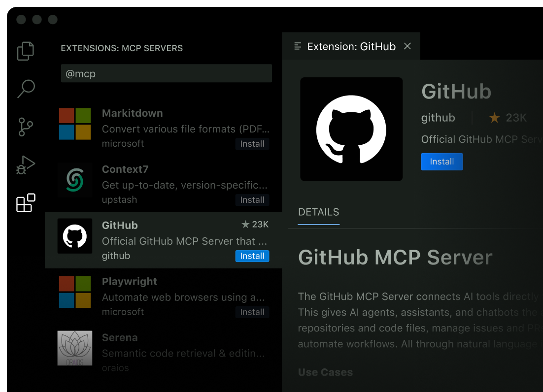Switch to the Extension: GitHub tab
Viewport: 543px width, 392px height.
(x=351, y=46)
